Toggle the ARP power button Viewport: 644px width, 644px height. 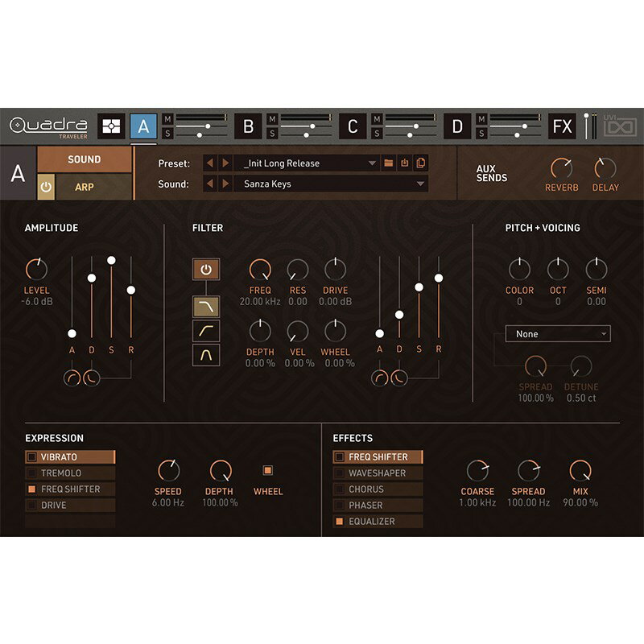(46, 187)
